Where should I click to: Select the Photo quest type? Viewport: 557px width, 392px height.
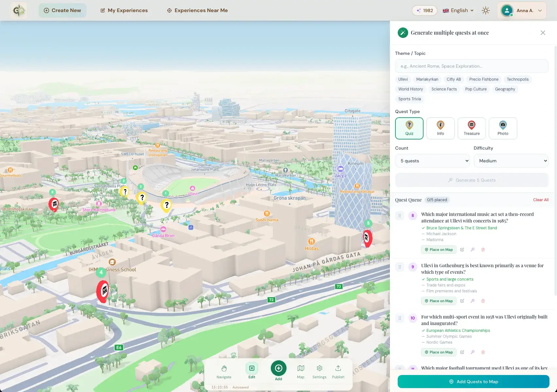tap(503, 128)
